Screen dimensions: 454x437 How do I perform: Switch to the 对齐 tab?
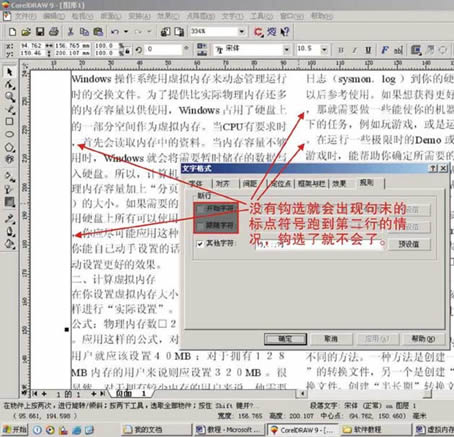coord(222,183)
